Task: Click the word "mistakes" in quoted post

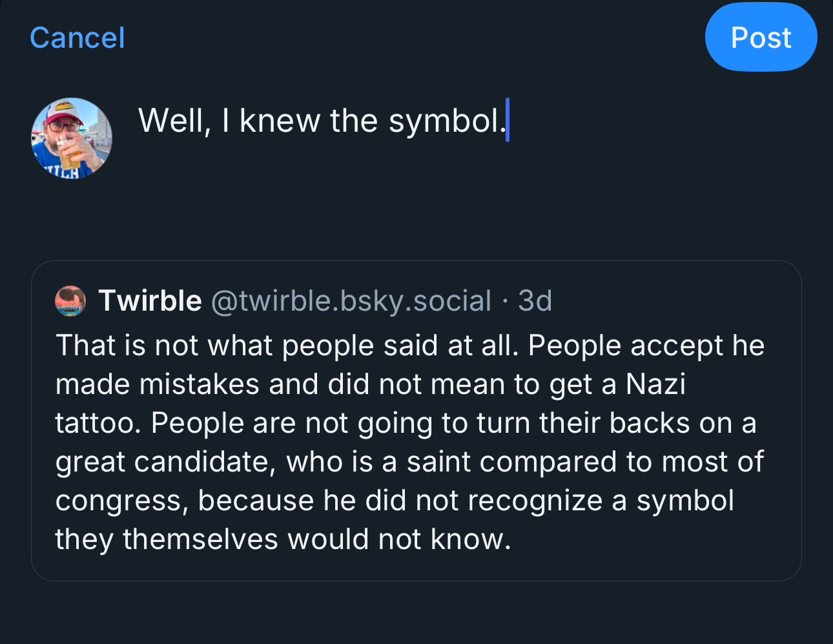Action: pyautogui.click(x=199, y=384)
